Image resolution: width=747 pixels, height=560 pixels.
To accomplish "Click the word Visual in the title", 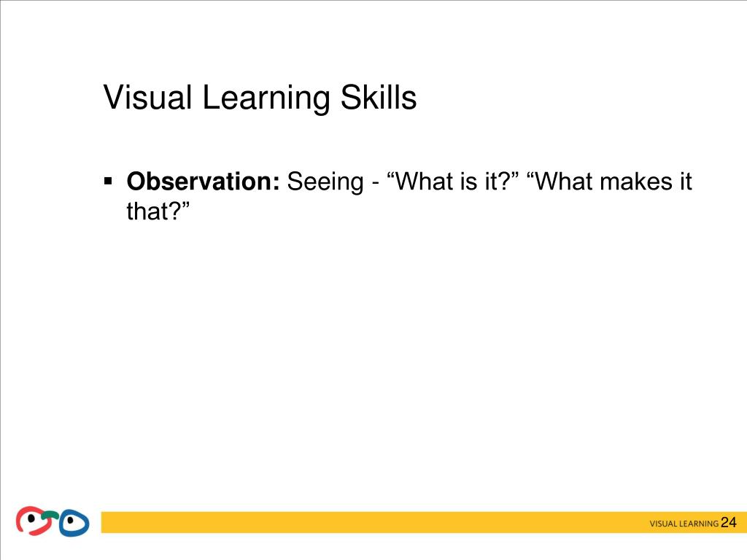I will click(x=147, y=98).
